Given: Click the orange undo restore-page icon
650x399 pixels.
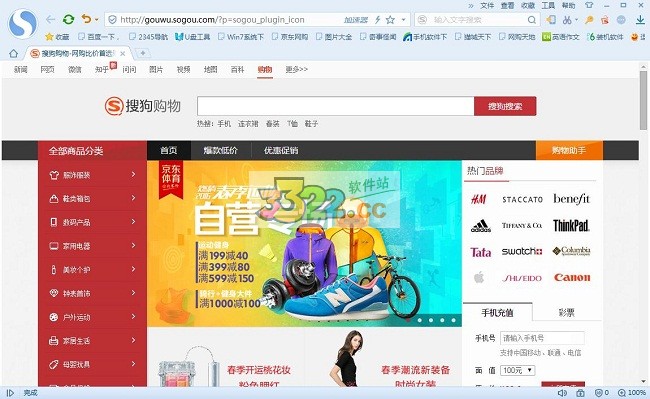Looking at the screenshot, I should point(86,19).
